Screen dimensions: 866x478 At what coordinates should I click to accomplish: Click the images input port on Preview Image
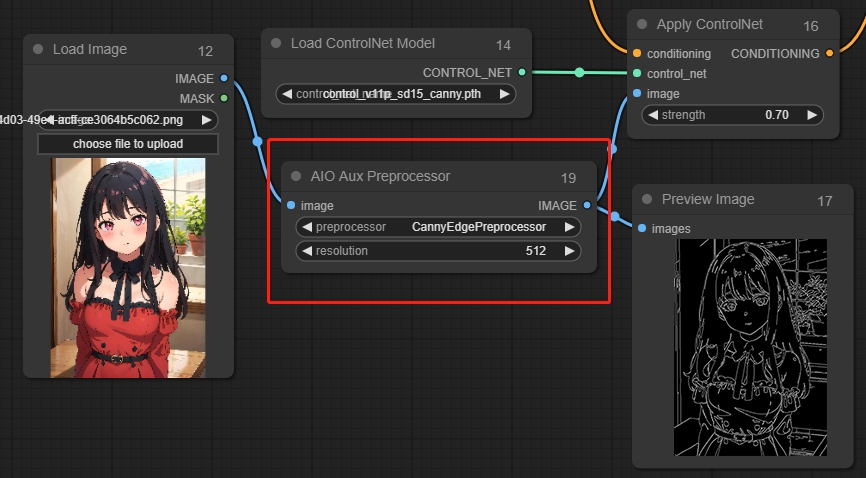642,228
